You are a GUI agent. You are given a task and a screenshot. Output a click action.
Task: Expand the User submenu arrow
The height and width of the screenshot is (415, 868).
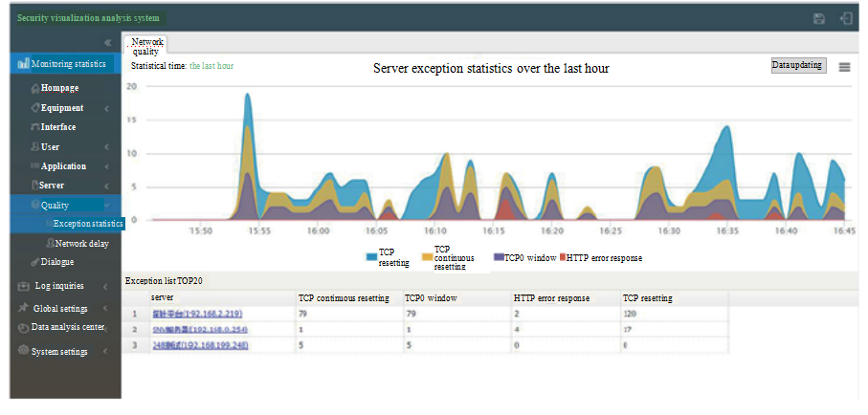coord(106,147)
